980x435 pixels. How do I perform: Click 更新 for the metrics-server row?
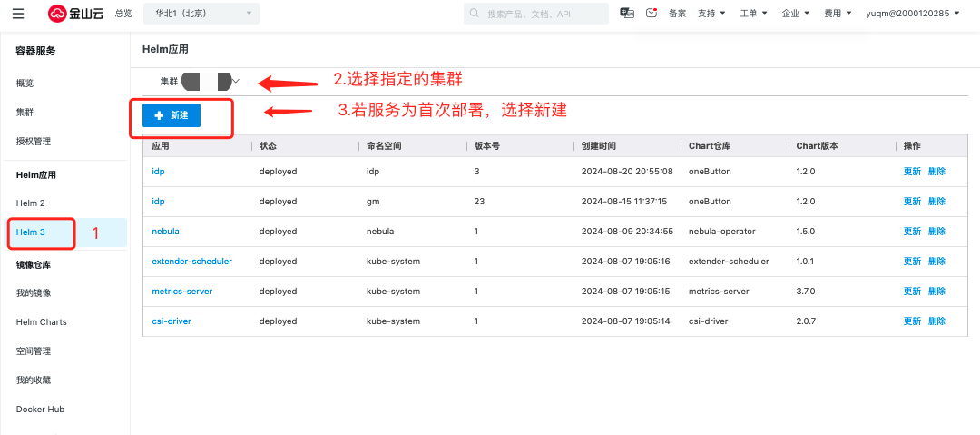coord(912,292)
